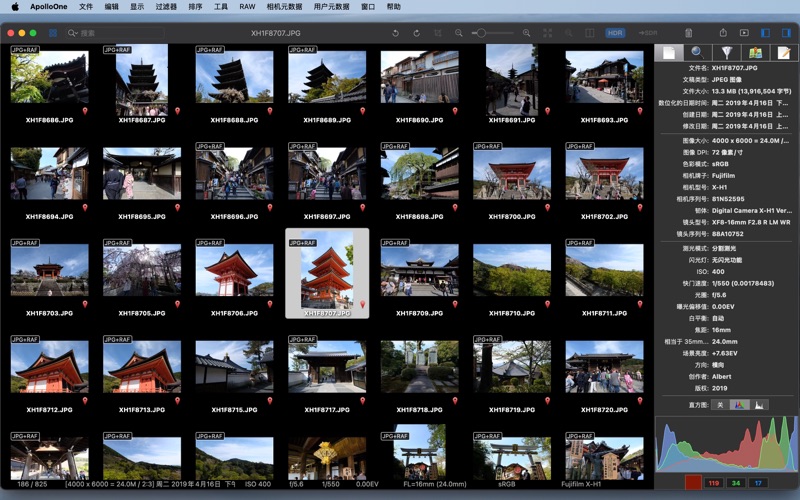Open the share icon

(x=723, y=33)
